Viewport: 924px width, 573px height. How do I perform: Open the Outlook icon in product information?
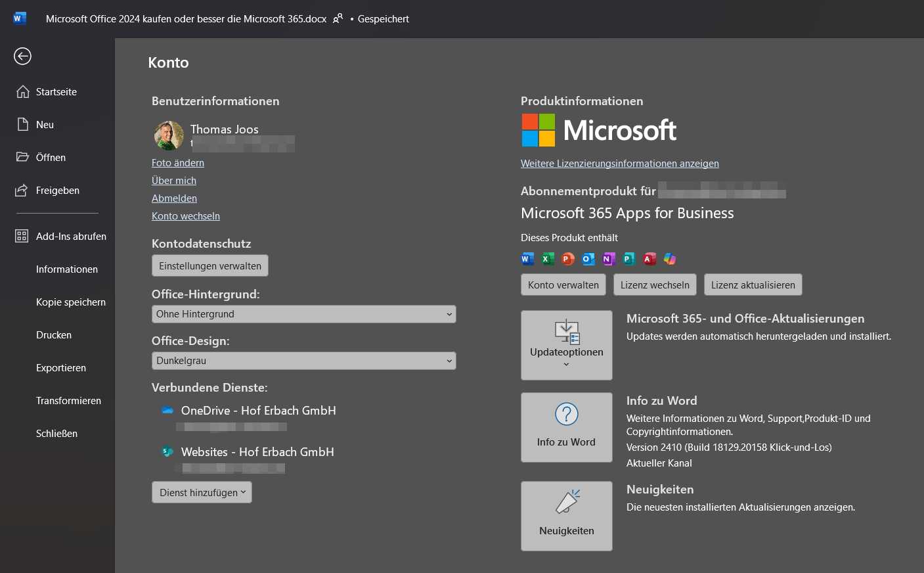coord(588,258)
